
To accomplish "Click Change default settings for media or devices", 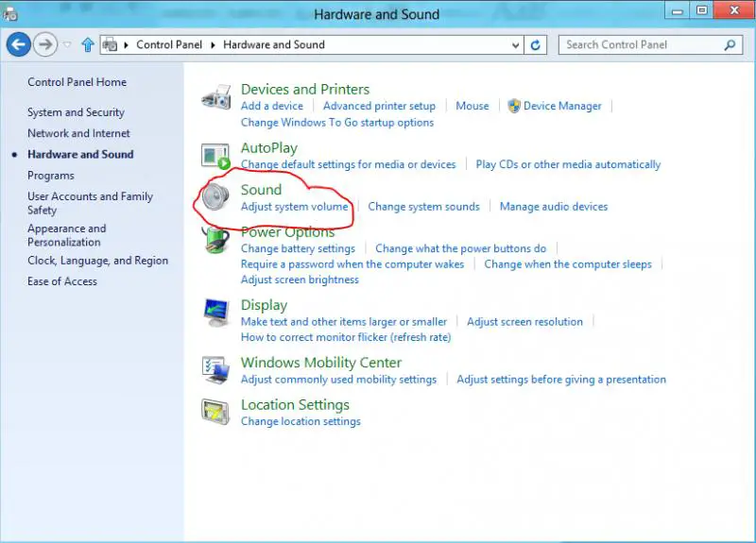I will [x=349, y=164].
